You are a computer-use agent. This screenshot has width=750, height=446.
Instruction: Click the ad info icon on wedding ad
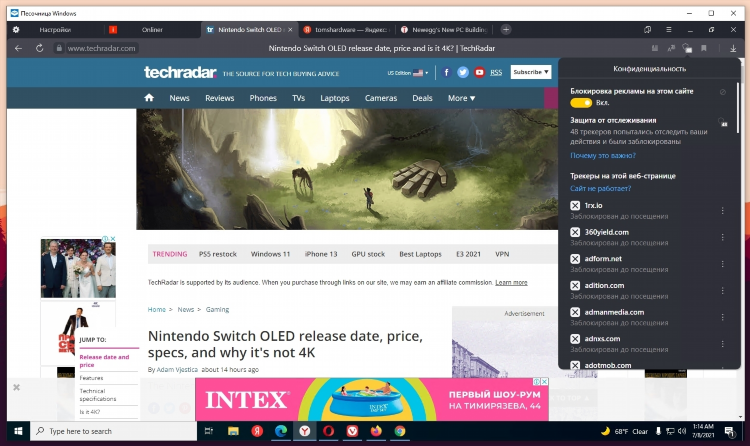105,238
